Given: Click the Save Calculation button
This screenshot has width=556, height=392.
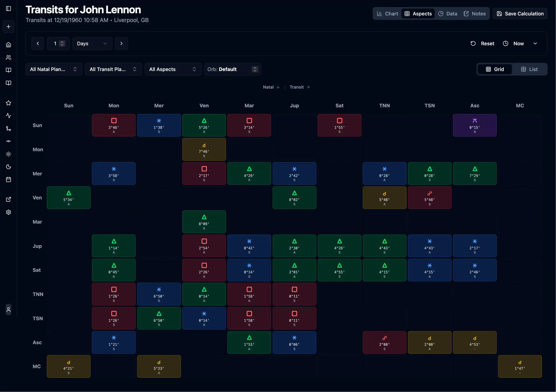Looking at the screenshot, I should pos(520,13).
